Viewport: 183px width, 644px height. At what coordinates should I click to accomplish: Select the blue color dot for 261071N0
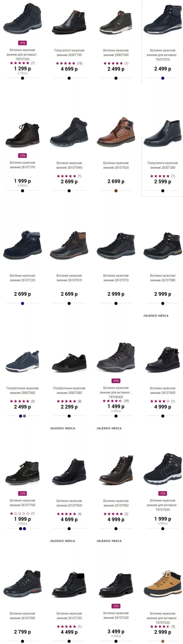click(24, 529)
